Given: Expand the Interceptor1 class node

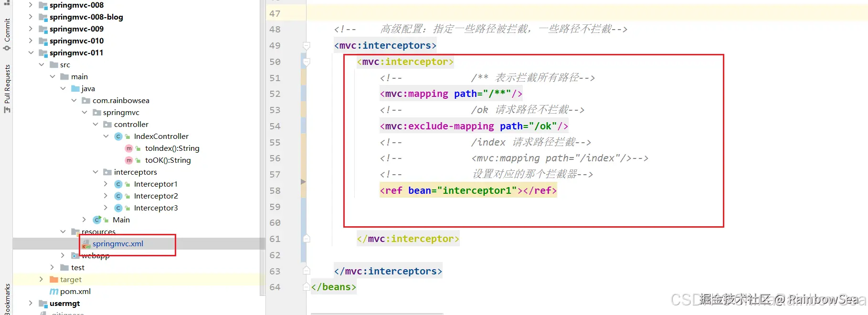Looking at the screenshot, I should point(106,184).
